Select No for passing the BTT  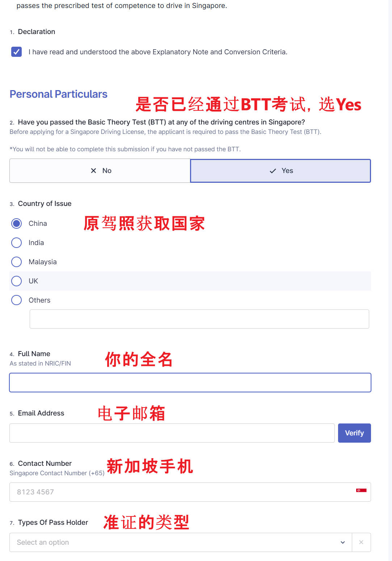[x=100, y=170]
